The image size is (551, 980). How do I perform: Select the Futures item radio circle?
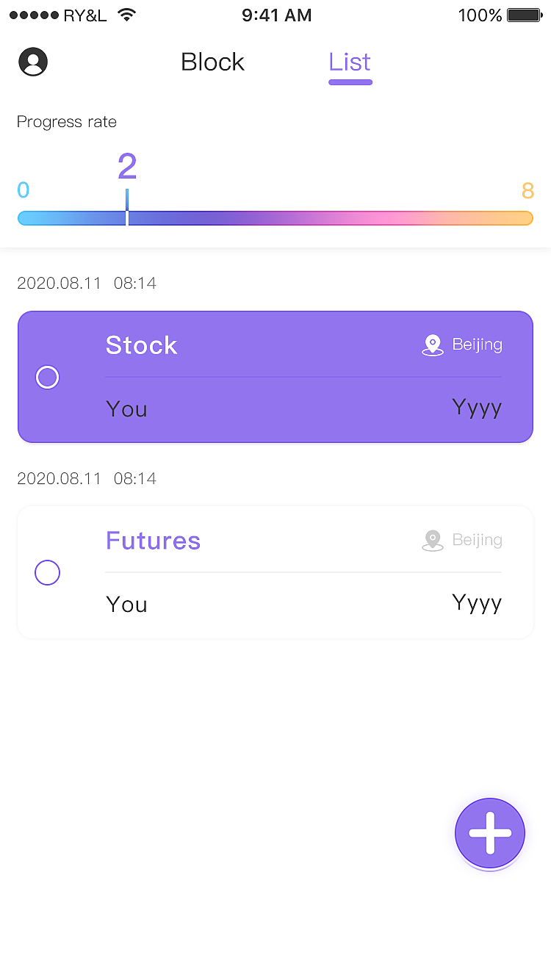click(48, 573)
